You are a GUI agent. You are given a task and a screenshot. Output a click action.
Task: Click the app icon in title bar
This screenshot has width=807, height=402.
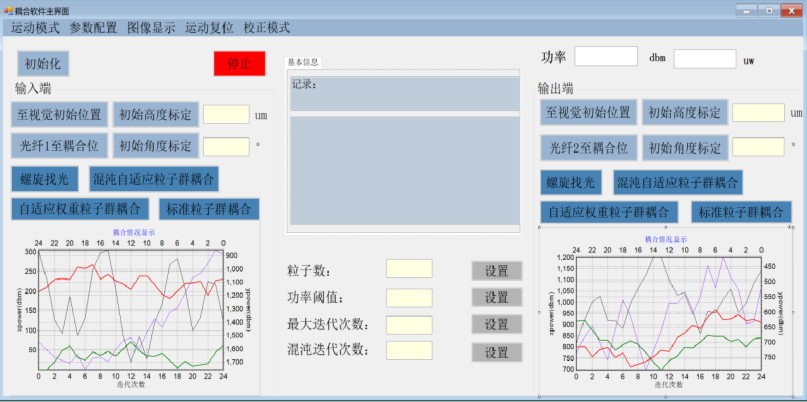click(x=7, y=10)
